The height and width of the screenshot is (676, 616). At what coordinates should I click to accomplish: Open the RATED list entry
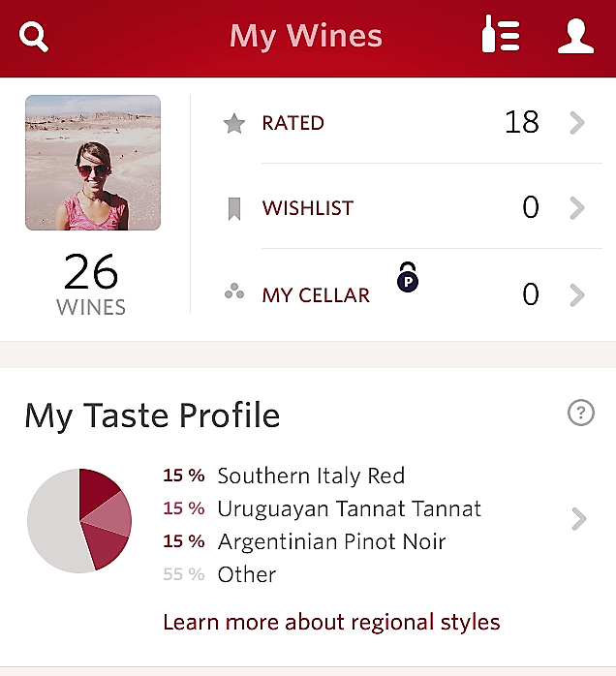point(293,124)
